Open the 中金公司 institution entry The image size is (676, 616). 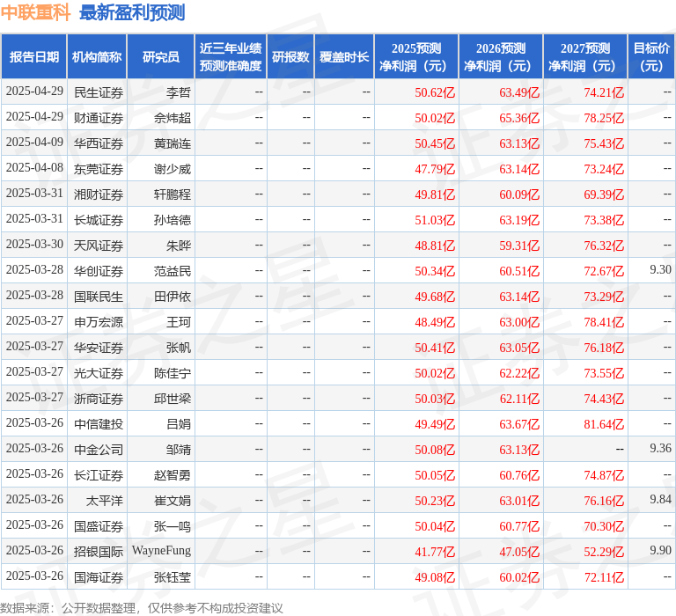coord(99,449)
